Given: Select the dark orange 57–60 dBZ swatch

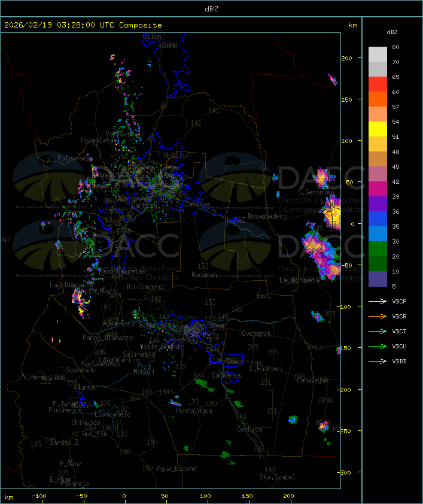Looking at the screenshot, I should (378, 99).
